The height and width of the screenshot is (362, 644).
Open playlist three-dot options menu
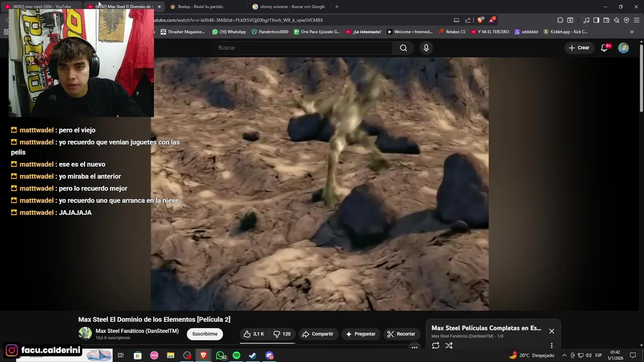coord(551,345)
